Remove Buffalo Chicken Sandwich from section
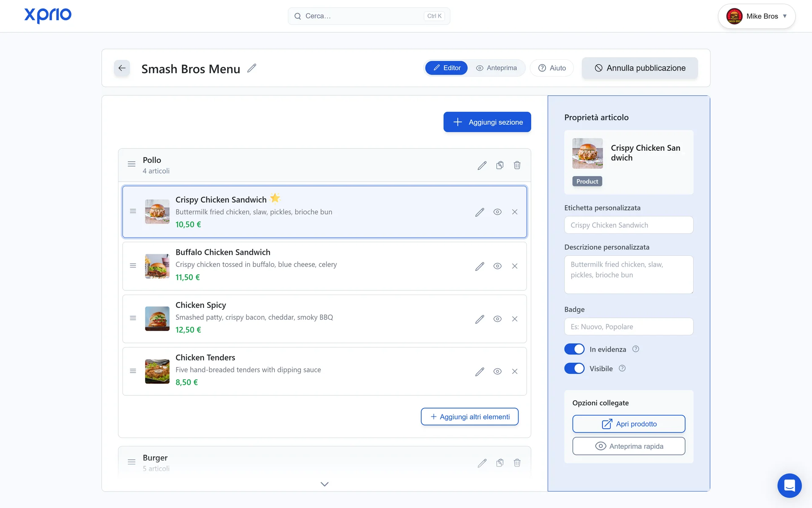Screen dimensions: 812x508 point(515,266)
